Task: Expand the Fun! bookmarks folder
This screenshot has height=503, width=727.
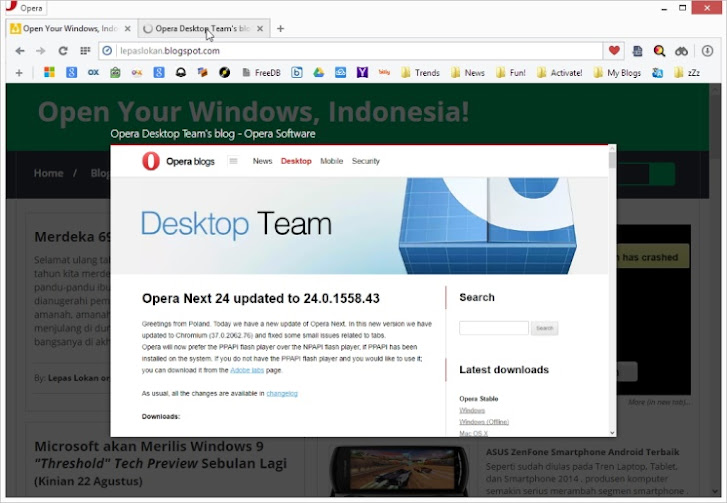Action: (510, 73)
